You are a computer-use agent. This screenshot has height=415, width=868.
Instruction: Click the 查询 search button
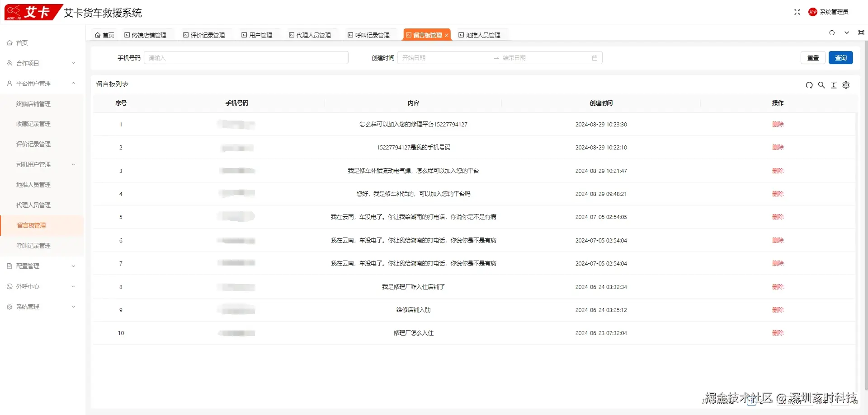click(841, 58)
